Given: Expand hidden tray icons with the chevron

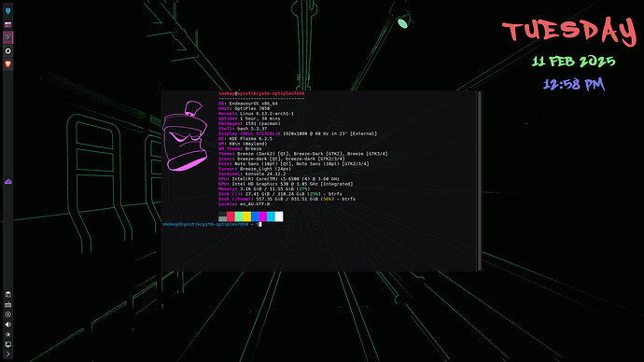Looking at the screenshot, I should pos(7,354).
